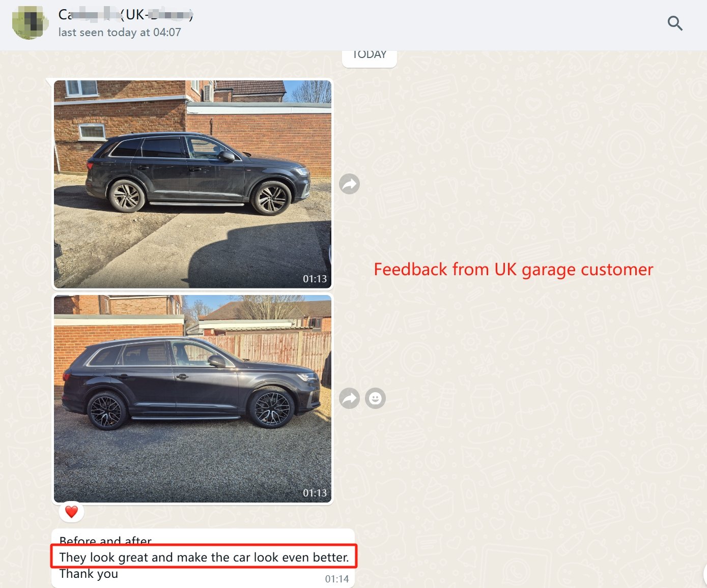Click the contact's profile picture avatar
Viewport: 707px width, 588px height.
pyautogui.click(x=31, y=23)
